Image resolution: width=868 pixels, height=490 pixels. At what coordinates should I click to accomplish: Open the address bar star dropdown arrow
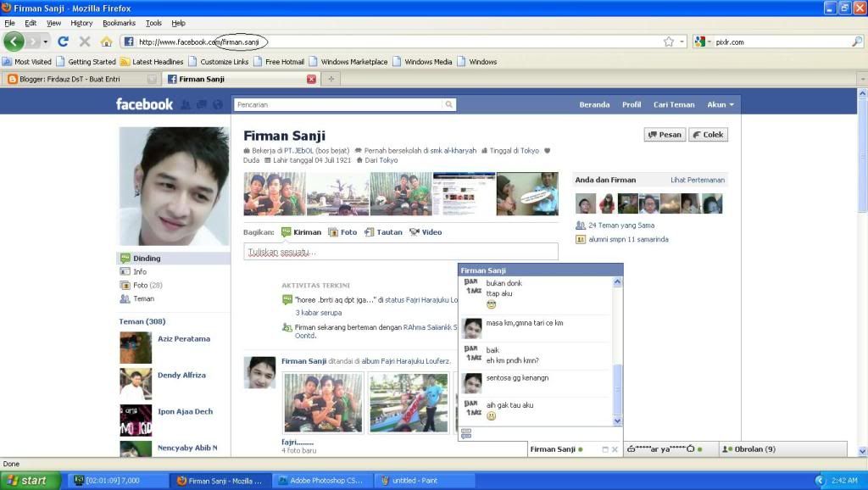[x=682, y=42]
